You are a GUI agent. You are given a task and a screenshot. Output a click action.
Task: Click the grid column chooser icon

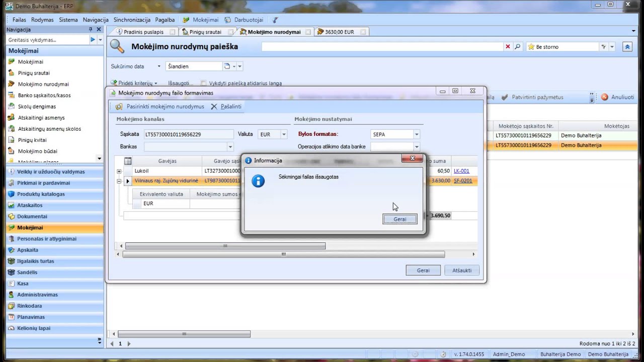click(128, 161)
